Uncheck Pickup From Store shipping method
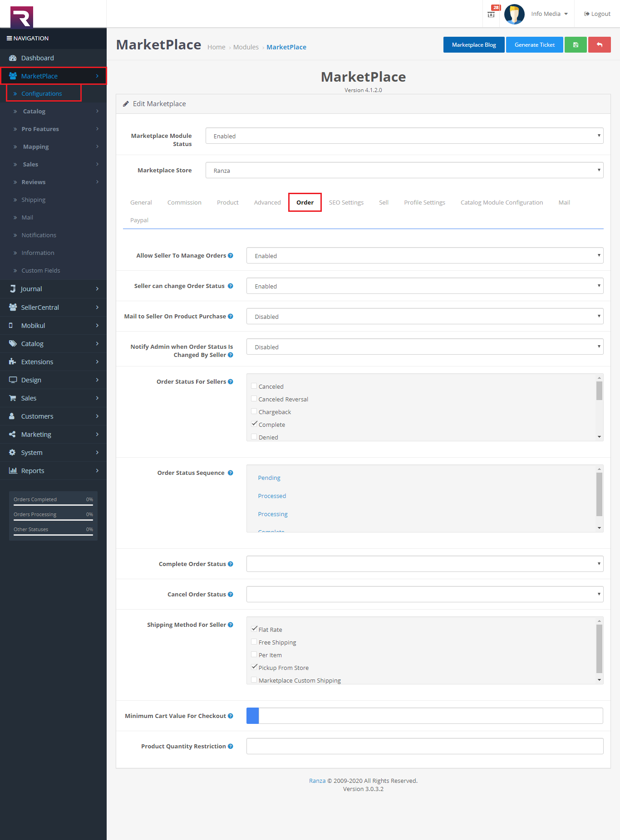Viewport: 620px width, 840px height. click(254, 667)
